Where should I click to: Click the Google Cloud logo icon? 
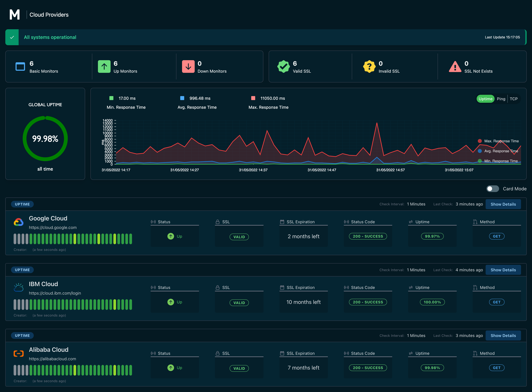click(18, 222)
